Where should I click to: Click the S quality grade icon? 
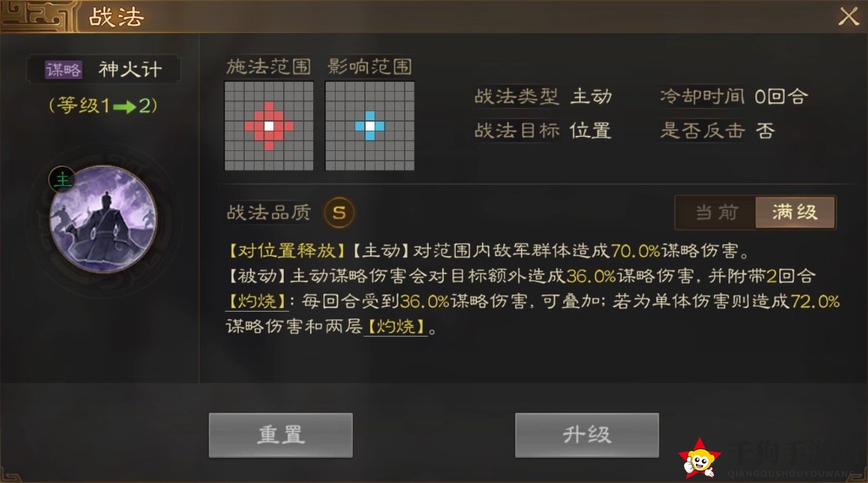tap(339, 212)
